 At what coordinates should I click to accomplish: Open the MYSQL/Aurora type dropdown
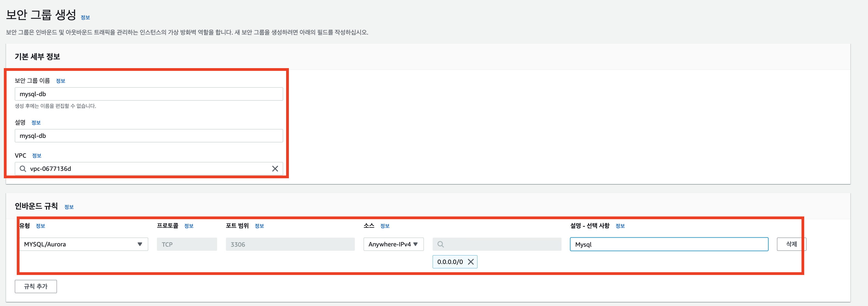(84, 244)
